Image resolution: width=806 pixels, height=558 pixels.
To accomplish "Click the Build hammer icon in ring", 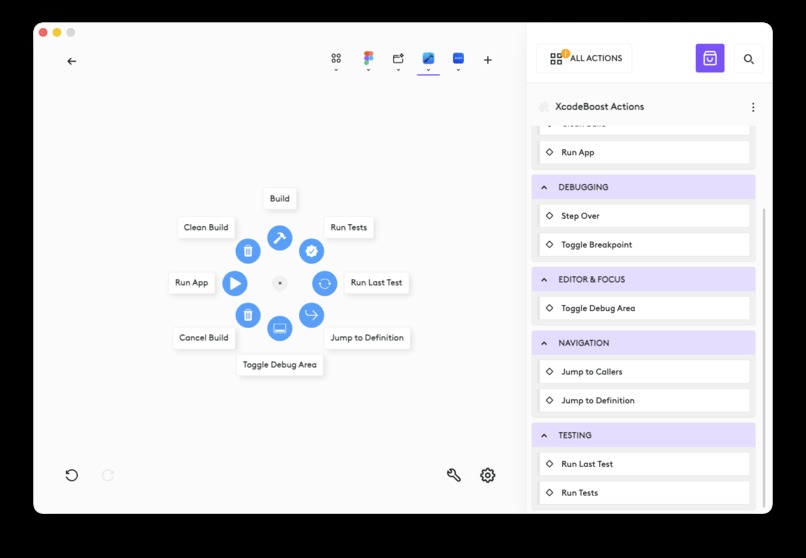I will point(280,238).
